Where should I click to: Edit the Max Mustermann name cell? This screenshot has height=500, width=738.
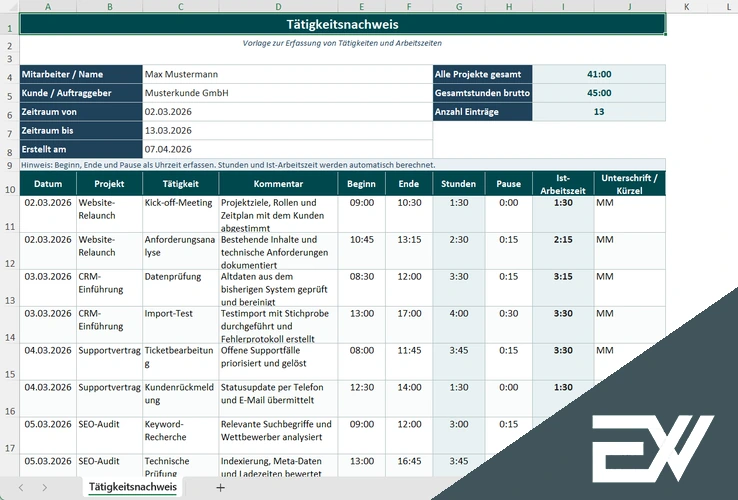coord(288,74)
